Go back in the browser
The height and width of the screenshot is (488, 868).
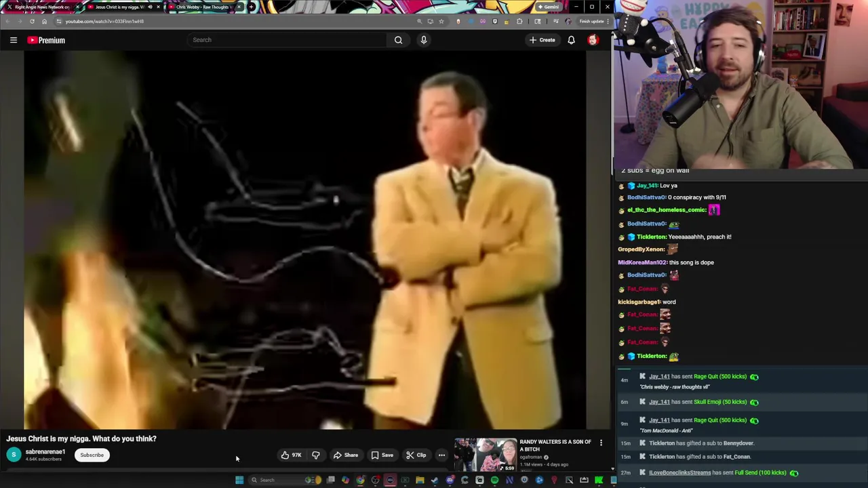(8, 21)
